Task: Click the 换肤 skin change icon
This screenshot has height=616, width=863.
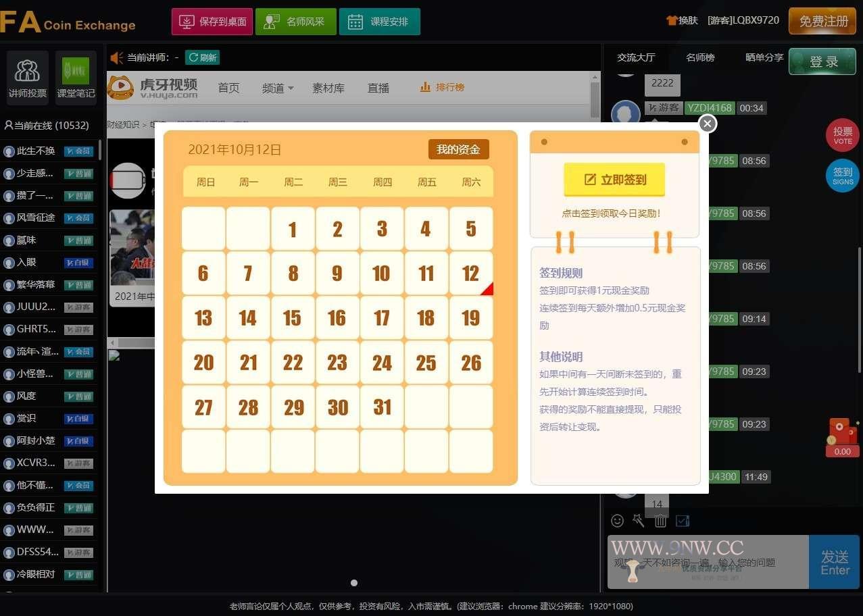Action: [x=682, y=20]
